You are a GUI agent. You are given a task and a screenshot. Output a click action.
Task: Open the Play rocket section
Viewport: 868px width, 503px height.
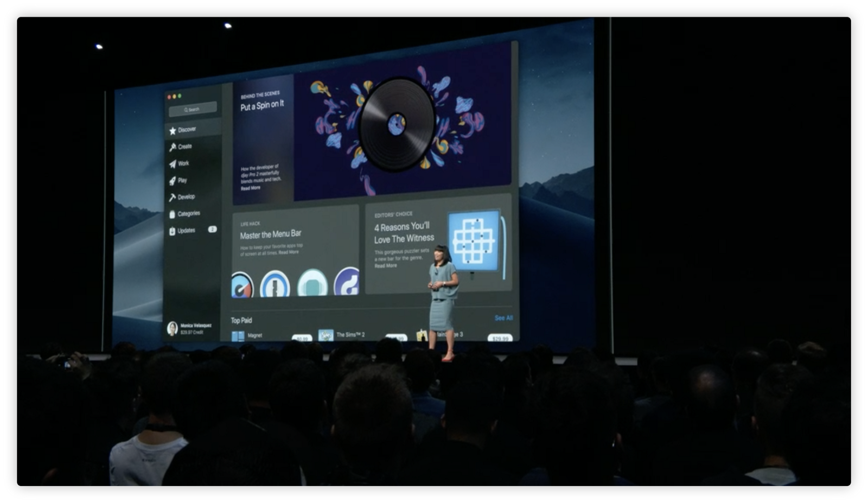pyautogui.click(x=181, y=180)
